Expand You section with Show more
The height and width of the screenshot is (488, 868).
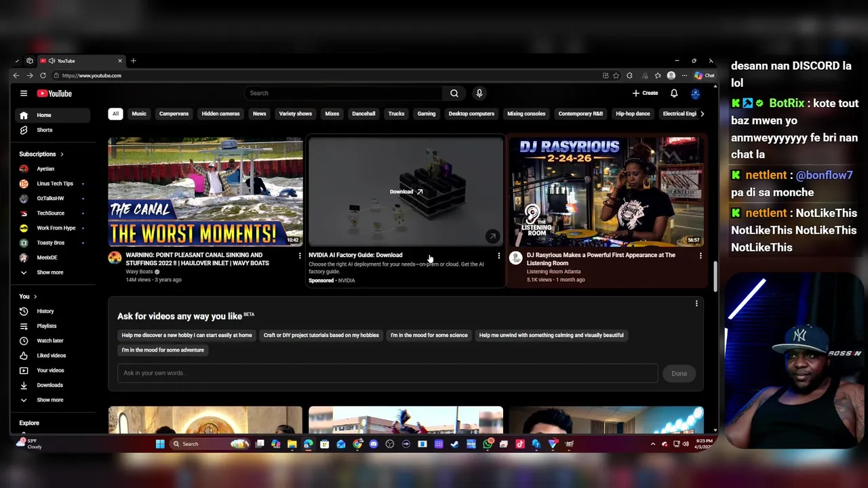pos(52,400)
